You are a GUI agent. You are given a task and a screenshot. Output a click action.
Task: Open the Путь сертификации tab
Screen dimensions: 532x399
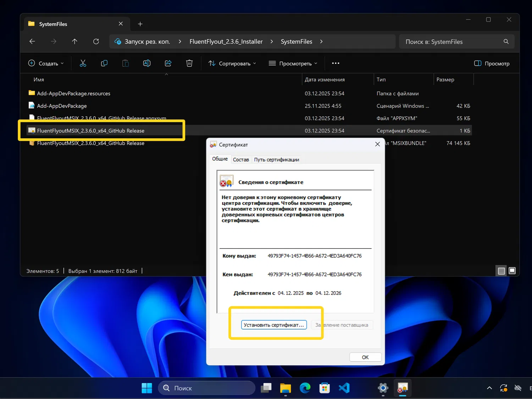click(276, 160)
